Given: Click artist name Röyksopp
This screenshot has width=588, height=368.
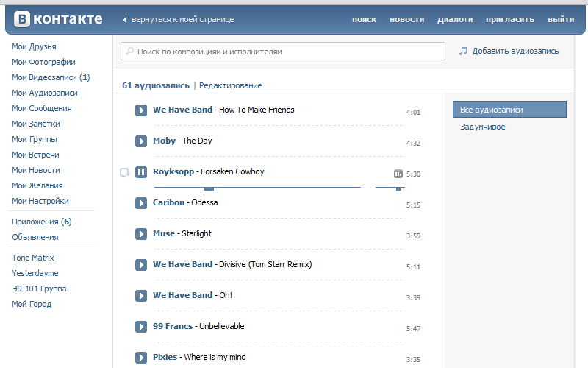Looking at the screenshot, I should [x=173, y=171].
